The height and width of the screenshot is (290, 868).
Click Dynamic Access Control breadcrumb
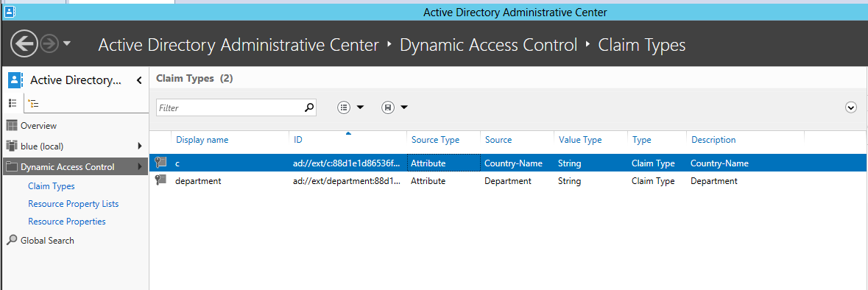(489, 45)
